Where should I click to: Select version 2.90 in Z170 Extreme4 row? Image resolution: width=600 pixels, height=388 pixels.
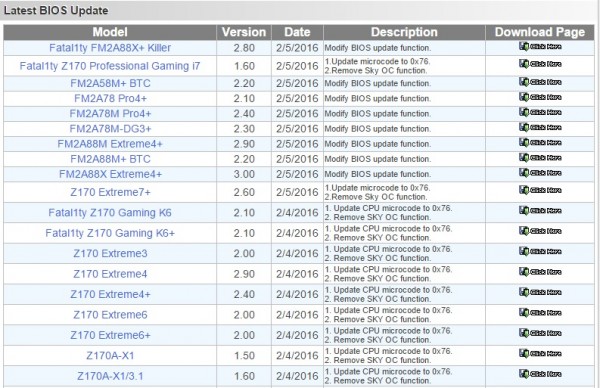pos(244,274)
